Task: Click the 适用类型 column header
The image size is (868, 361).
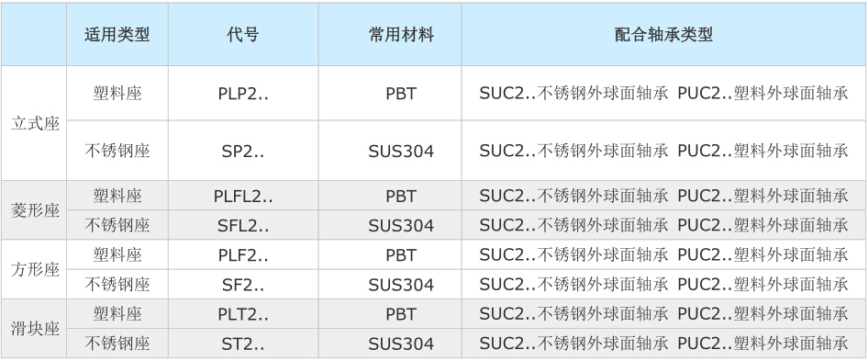Action: tap(117, 35)
